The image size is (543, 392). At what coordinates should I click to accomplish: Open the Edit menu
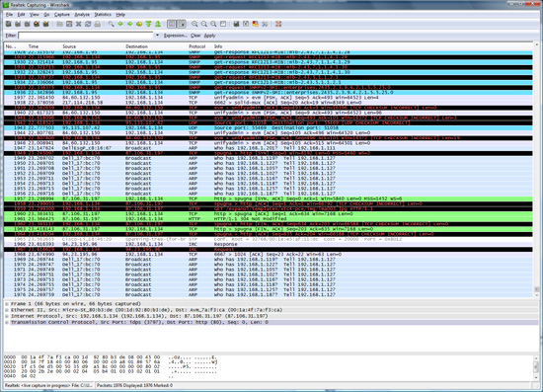(22, 15)
